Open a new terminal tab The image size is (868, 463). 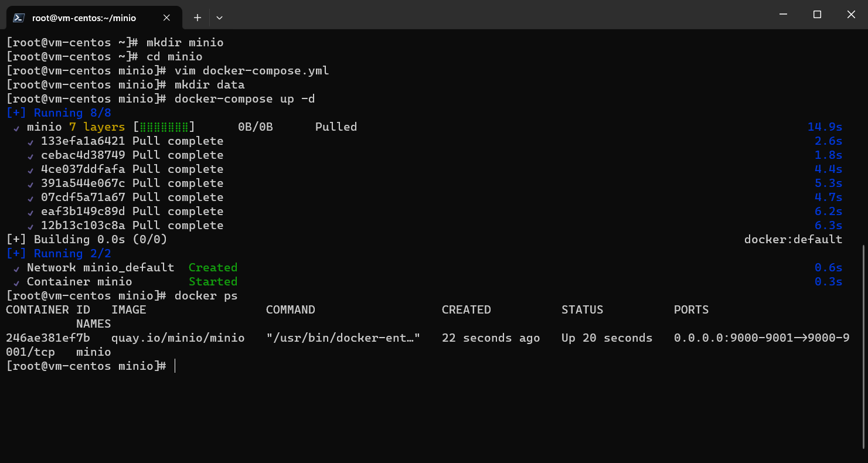coord(198,18)
